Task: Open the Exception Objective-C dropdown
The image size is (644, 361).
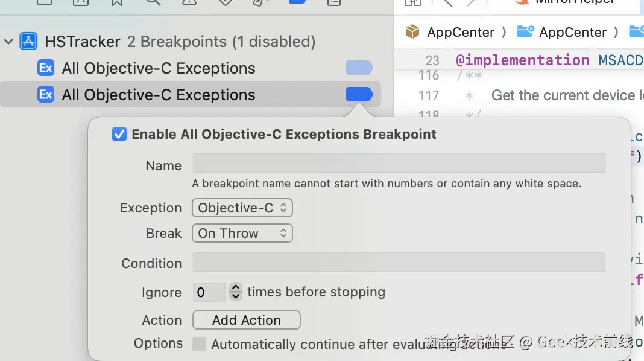Action: point(242,208)
